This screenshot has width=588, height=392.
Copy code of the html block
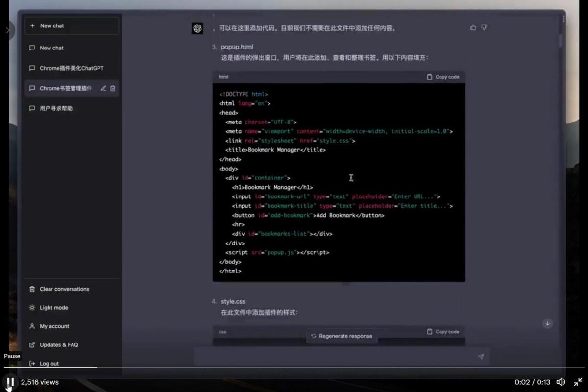point(443,77)
